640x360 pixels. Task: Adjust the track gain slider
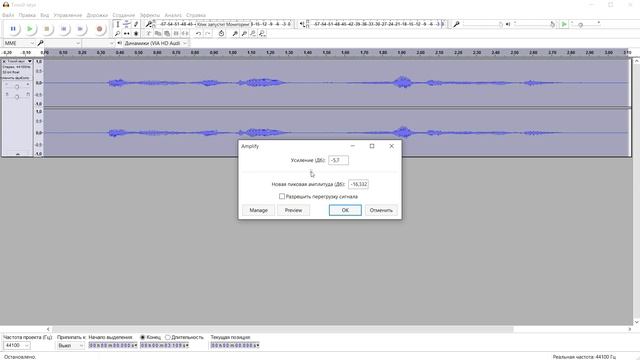(x=17, y=86)
